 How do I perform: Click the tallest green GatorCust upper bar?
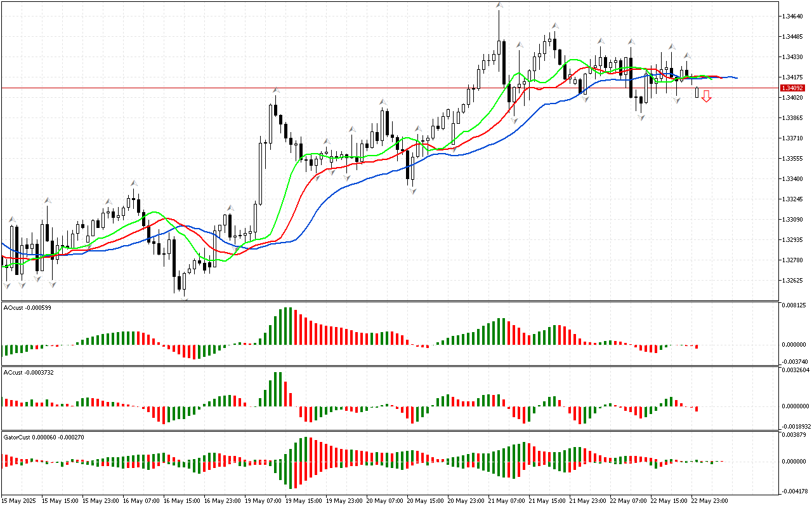(x=306, y=448)
